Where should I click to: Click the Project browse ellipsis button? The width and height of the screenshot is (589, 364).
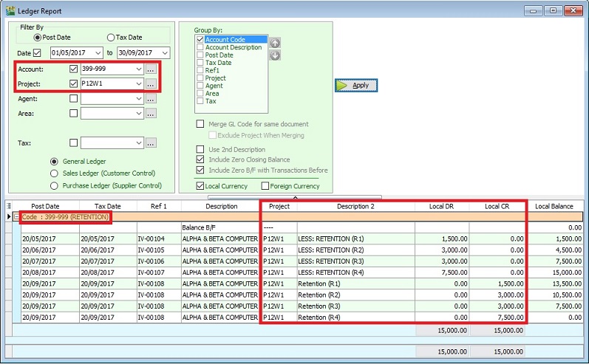151,83
